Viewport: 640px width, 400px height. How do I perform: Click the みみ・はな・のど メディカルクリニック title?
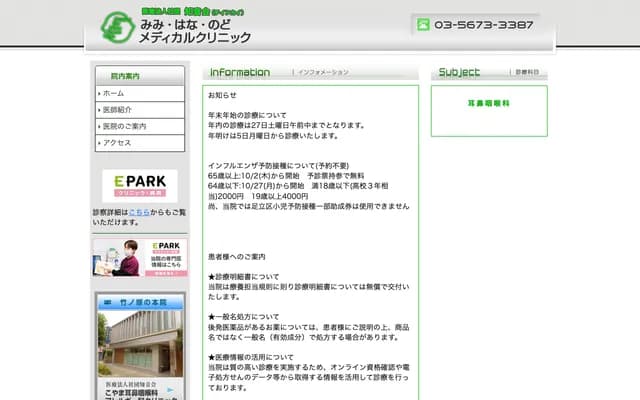tap(195, 31)
